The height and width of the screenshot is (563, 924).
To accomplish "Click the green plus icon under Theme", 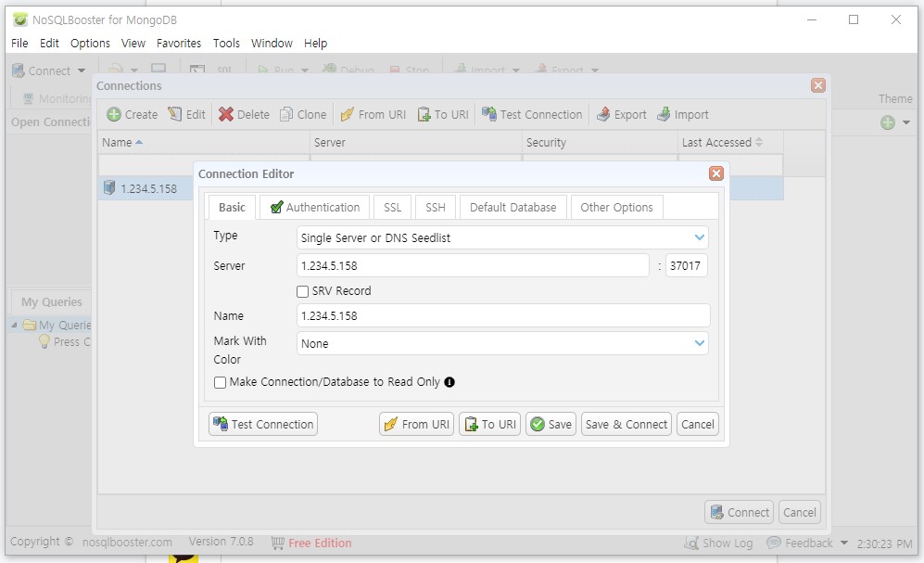I will tap(888, 122).
